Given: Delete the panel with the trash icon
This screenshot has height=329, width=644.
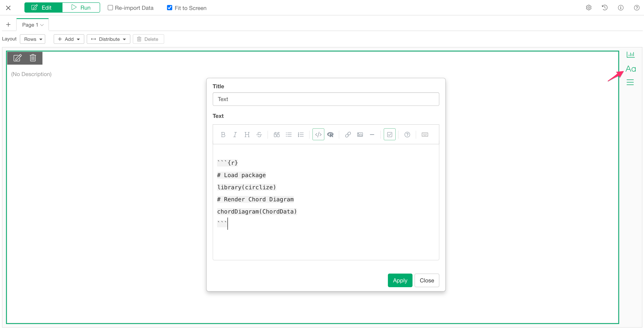Looking at the screenshot, I should tap(33, 58).
